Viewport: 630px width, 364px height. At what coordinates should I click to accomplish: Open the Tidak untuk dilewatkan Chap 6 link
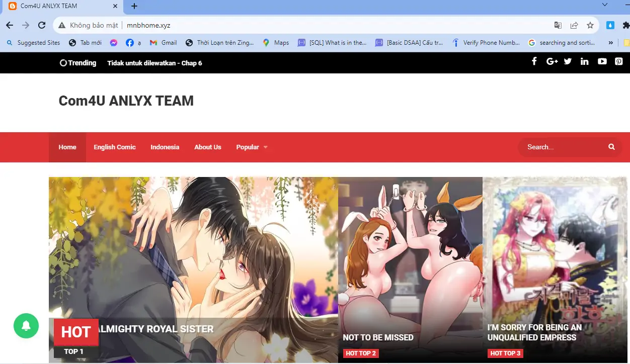(154, 63)
